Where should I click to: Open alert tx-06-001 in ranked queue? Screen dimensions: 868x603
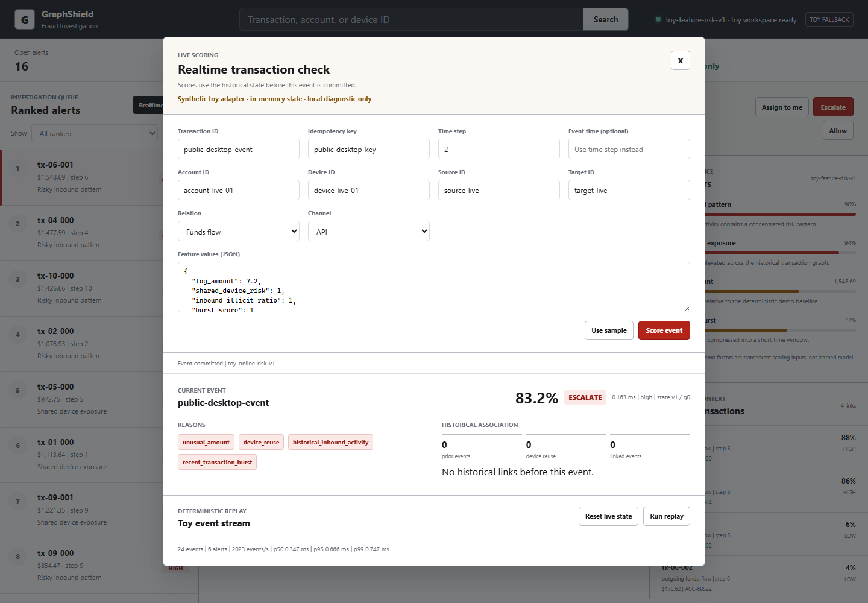[x=82, y=177]
